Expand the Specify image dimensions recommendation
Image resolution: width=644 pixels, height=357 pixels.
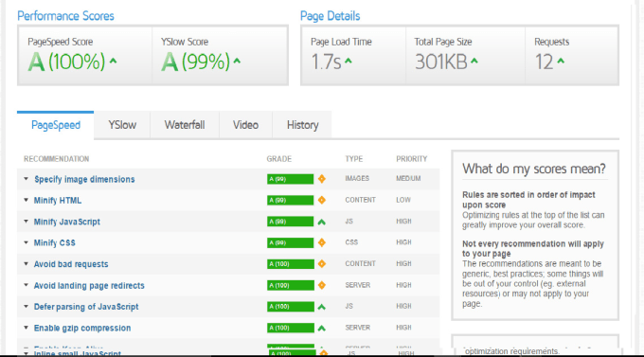pos(26,179)
